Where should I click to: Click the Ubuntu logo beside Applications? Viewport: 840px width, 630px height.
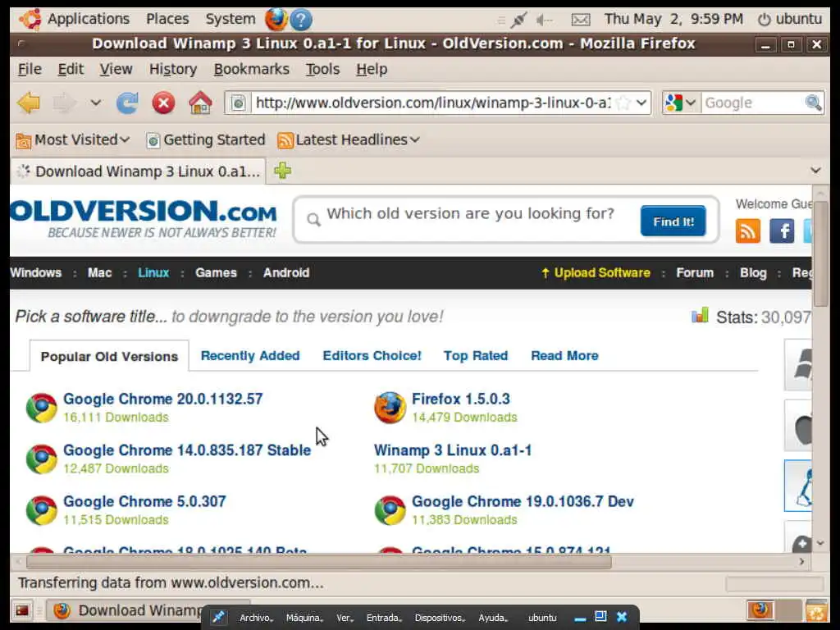click(30, 20)
